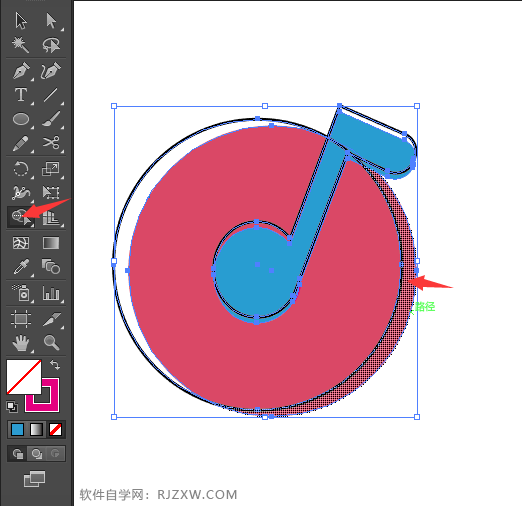Select the Free Transform tool
522x506 pixels.
[x=51, y=192]
